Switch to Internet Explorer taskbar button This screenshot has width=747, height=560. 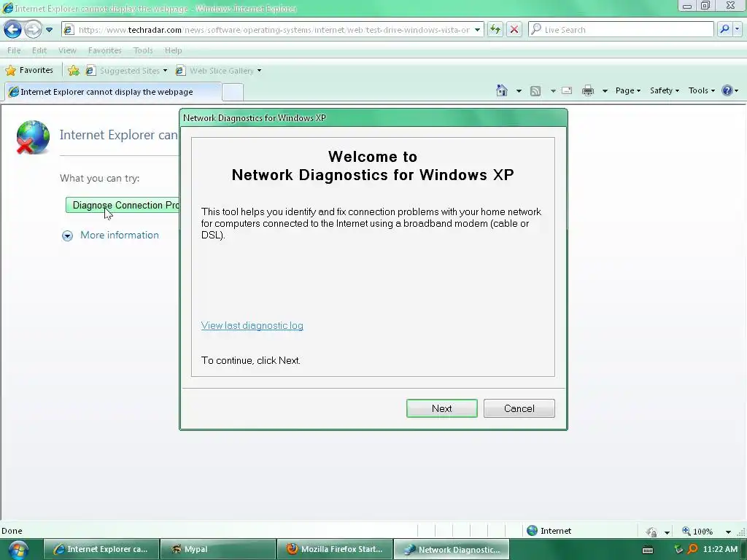[x=101, y=549]
